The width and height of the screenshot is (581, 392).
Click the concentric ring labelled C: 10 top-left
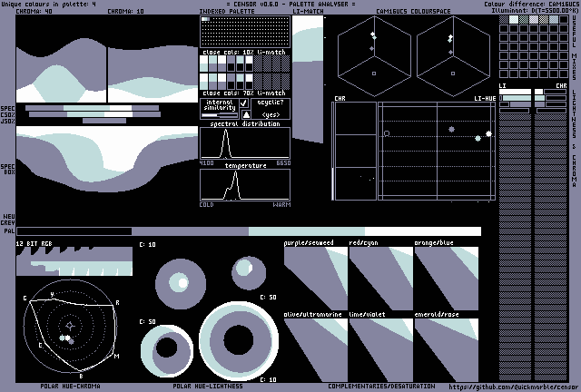[x=181, y=284]
